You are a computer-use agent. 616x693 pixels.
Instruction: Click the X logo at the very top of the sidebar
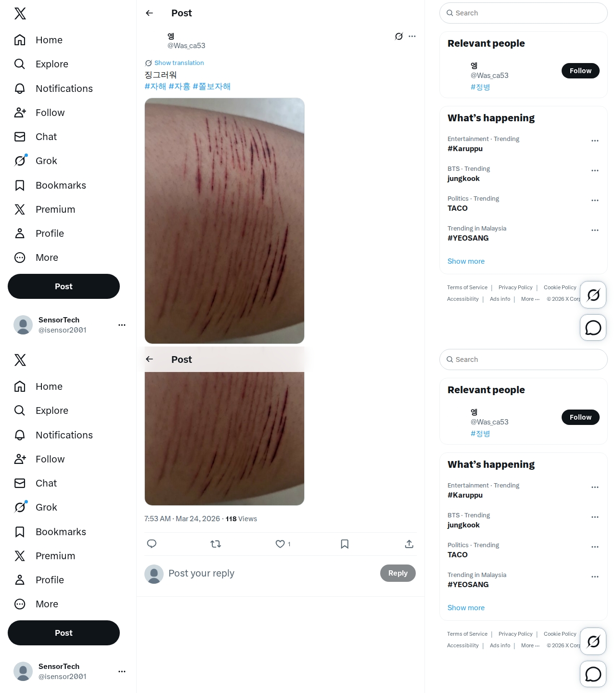[20, 13]
